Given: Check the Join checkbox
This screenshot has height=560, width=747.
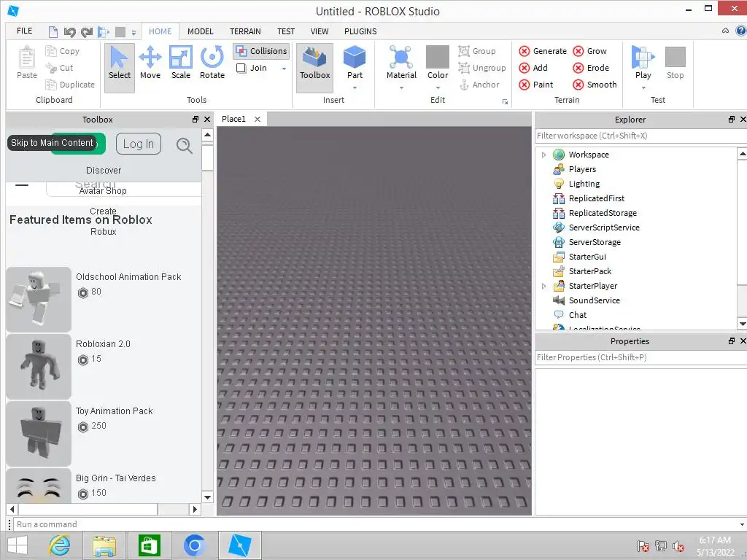Looking at the screenshot, I should 241,68.
